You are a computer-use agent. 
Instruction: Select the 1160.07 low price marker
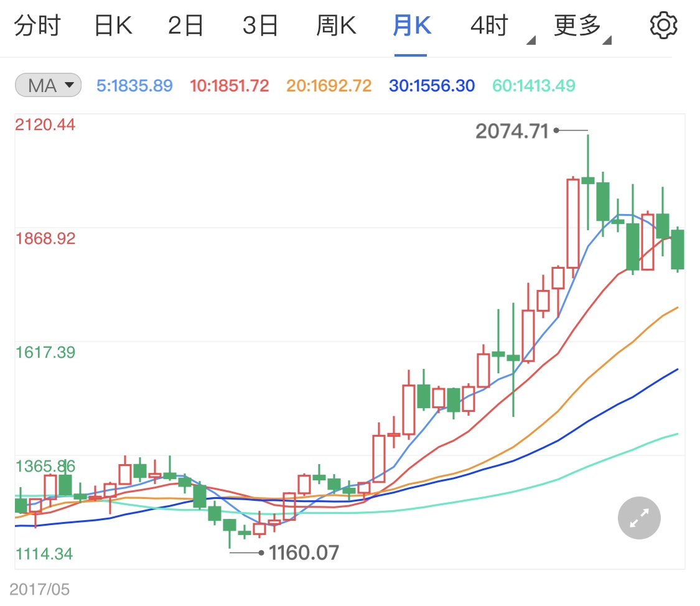(305, 552)
